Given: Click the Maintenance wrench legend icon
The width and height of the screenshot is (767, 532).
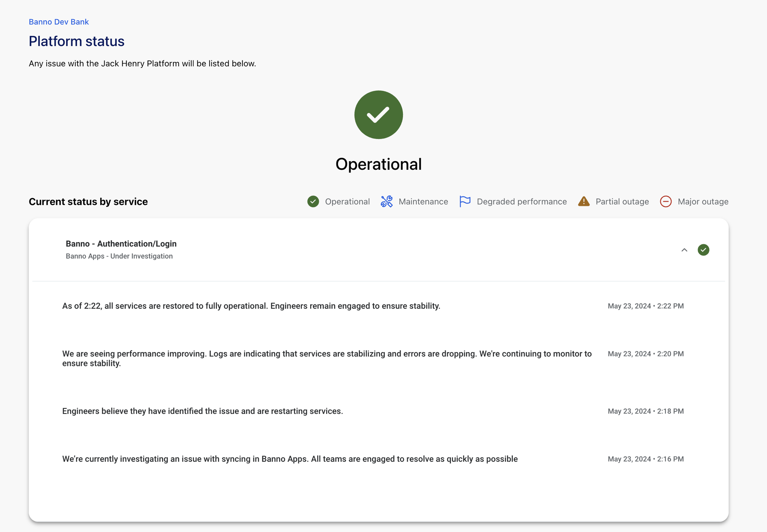Looking at the screenshot, I should coord(387,201).
